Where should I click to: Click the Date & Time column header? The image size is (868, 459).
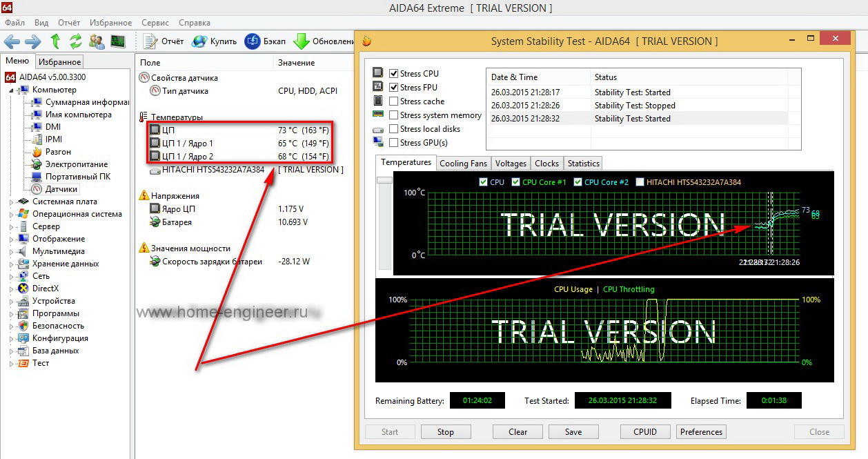click(538, 77)
